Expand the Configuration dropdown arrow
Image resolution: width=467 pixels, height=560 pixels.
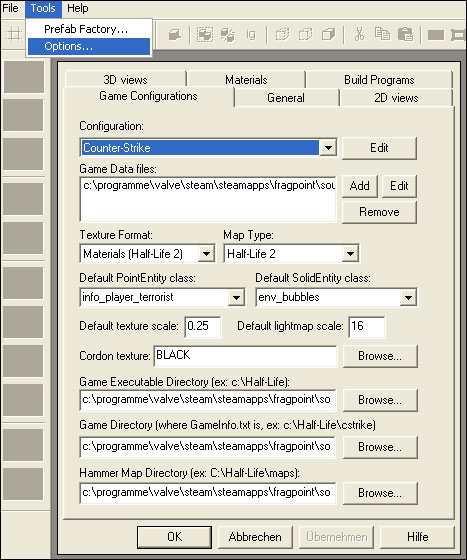[328, 148]
